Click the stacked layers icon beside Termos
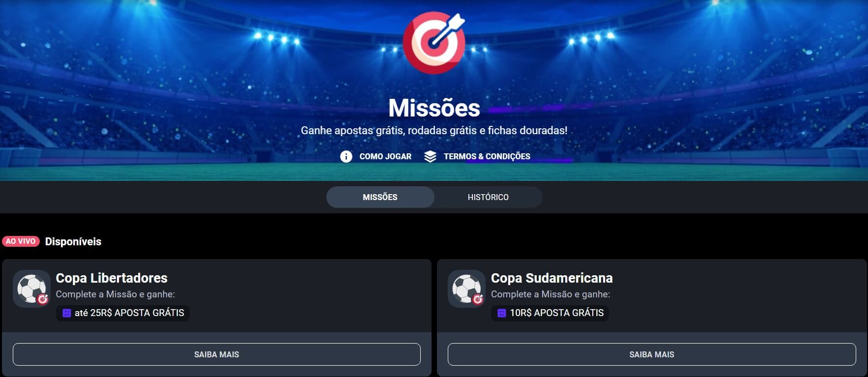The image size is (868, 377). coord(430,156)
